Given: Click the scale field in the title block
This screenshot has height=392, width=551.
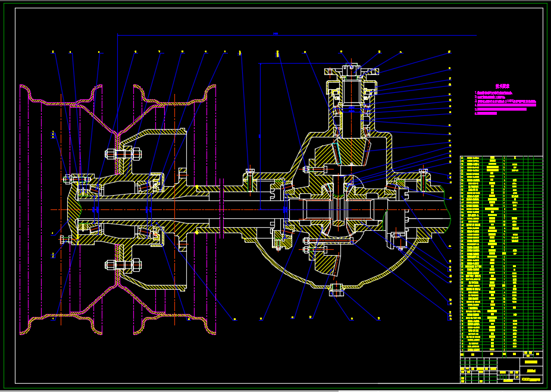Looking at the screenshot, I should point(517,377).
